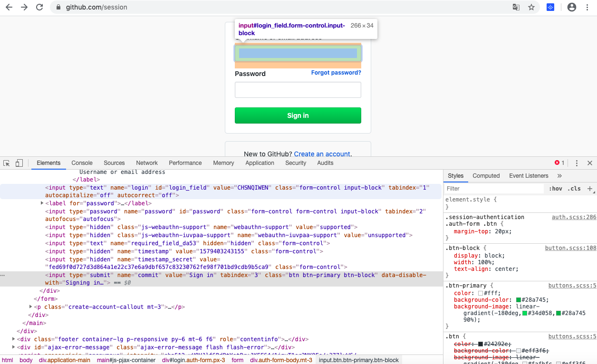Switch to the Elements tab

pyautogui.click(x=48, y=163)
